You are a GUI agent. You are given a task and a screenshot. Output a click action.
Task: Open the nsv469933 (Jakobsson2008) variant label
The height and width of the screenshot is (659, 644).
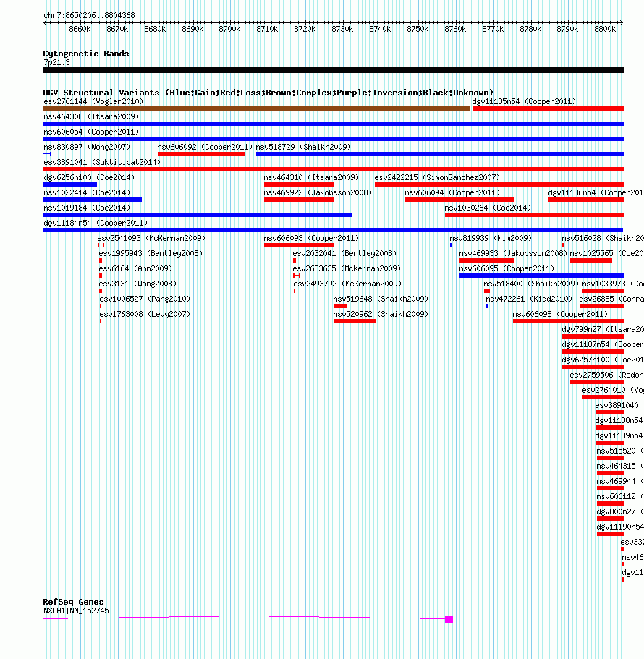pos(513,253)
